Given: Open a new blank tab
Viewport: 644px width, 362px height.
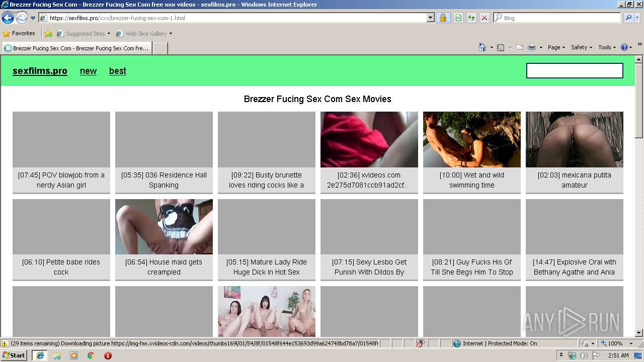Looking at the screenshot, I should click(x=160, y=48).
